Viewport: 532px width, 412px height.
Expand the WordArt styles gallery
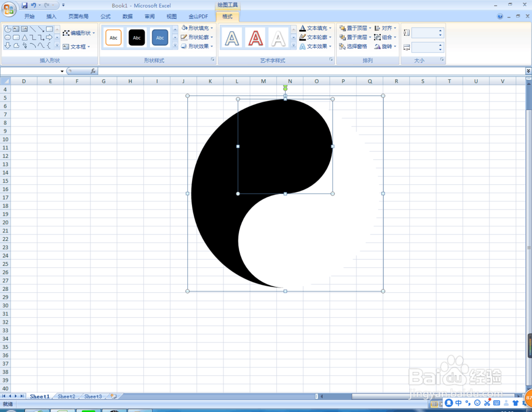tap(294, 45)
